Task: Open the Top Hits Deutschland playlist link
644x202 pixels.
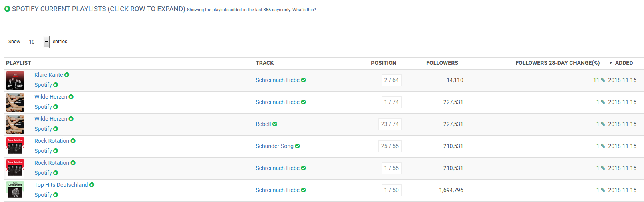Action: [x=61, y=185]
